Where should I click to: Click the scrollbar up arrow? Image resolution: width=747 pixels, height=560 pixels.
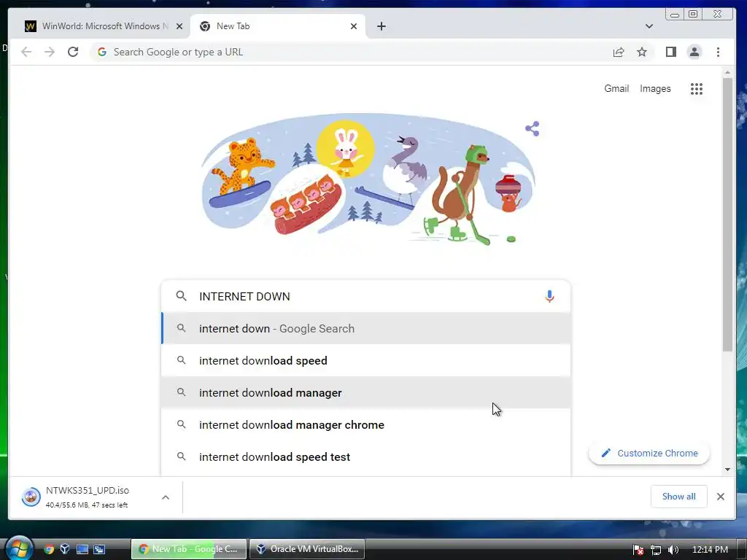pos(727,72)
